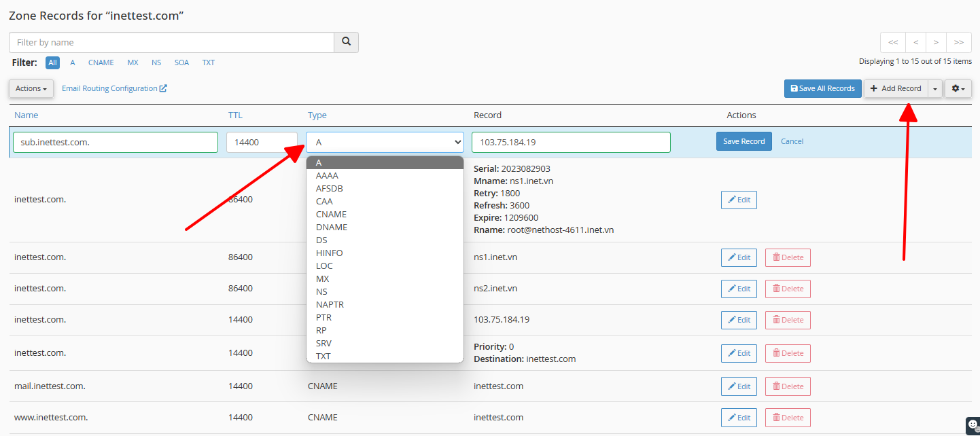The width and height of the screenshot is (980, 436).
Task: Expand the Add Record caret dropdown
Action: (935, 88)
